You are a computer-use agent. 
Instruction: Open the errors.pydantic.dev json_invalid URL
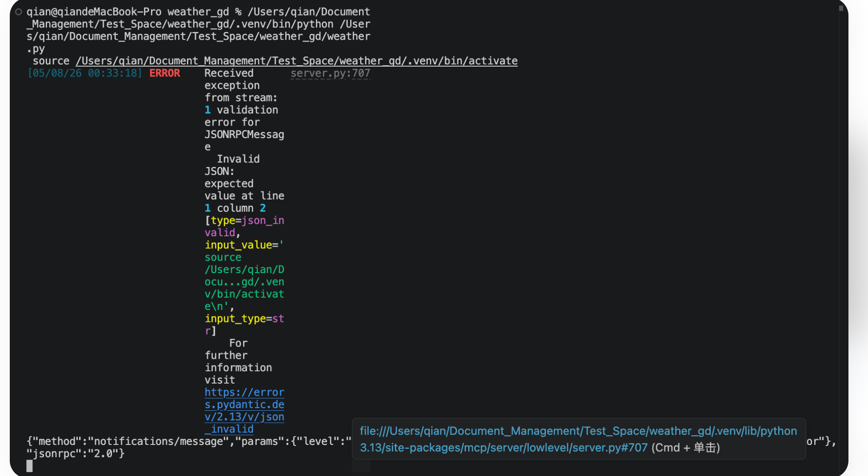(244, 411)
